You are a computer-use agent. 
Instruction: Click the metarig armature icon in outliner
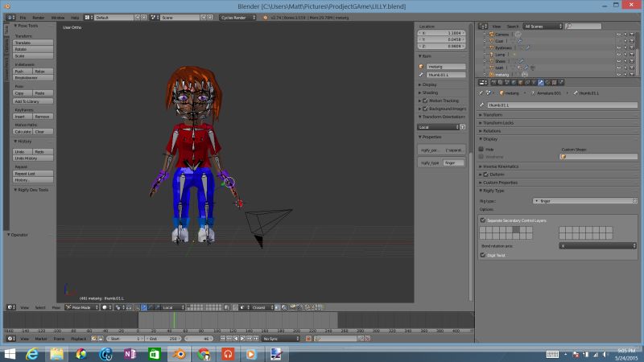(491, 74)
